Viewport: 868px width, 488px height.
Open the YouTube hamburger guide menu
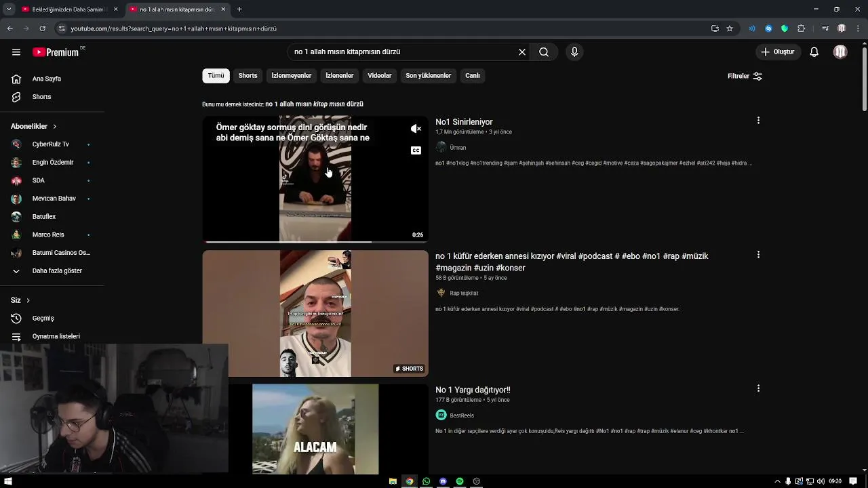tap(16, 52)
